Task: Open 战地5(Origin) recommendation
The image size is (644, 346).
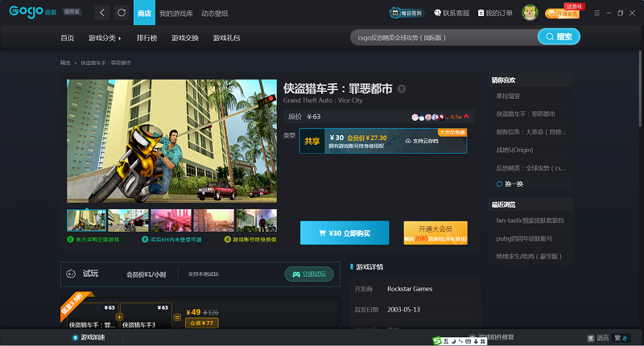Action: click(x=514, y=150)
